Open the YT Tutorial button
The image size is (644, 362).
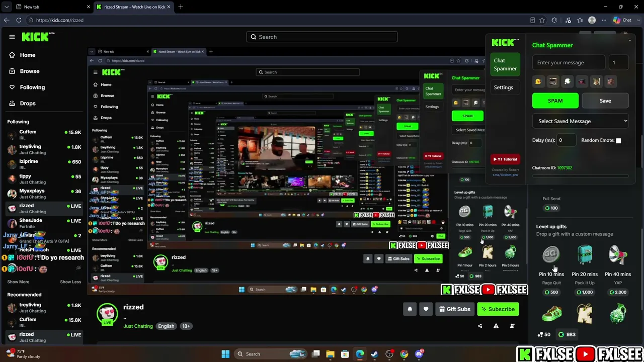tap(505, 159)
